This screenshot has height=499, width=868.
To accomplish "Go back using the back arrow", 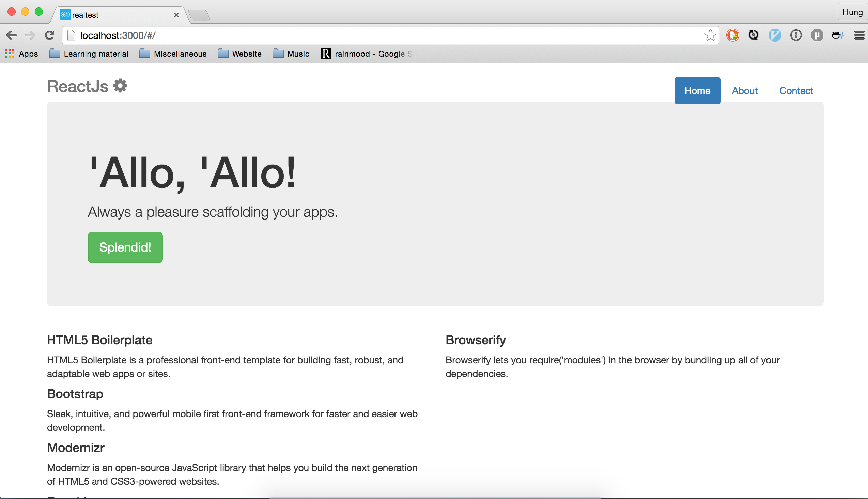I will tap(11, 35).
